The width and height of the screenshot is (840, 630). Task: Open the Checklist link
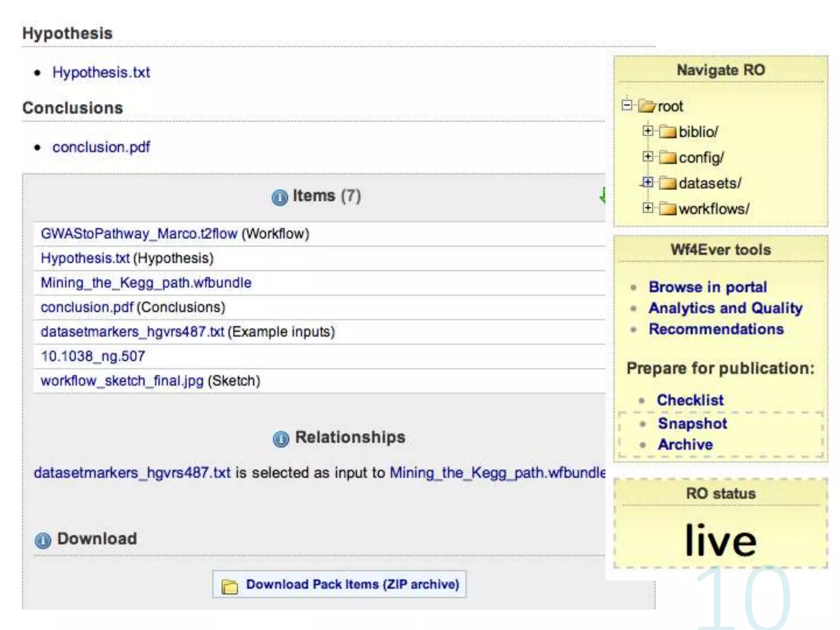[690, 400]
